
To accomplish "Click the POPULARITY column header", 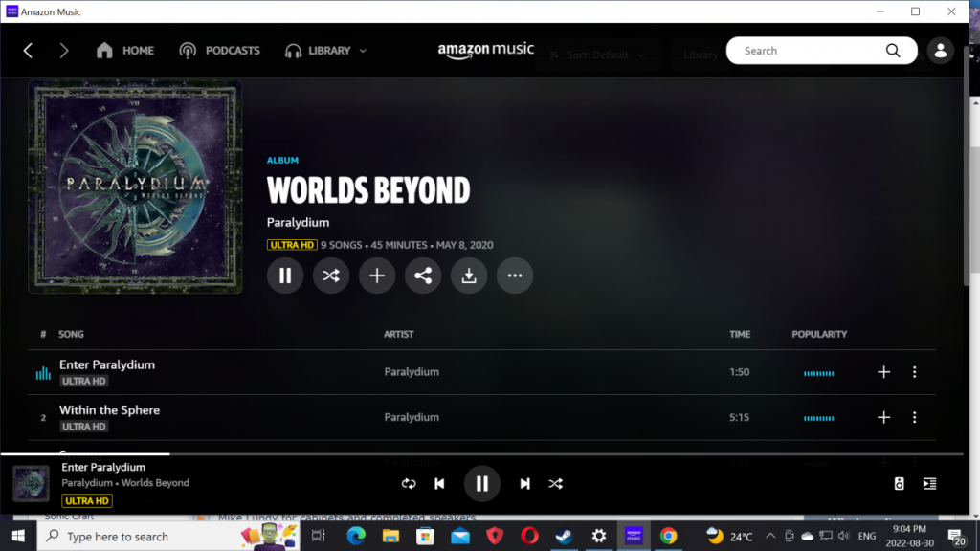I will coord(819,334).
